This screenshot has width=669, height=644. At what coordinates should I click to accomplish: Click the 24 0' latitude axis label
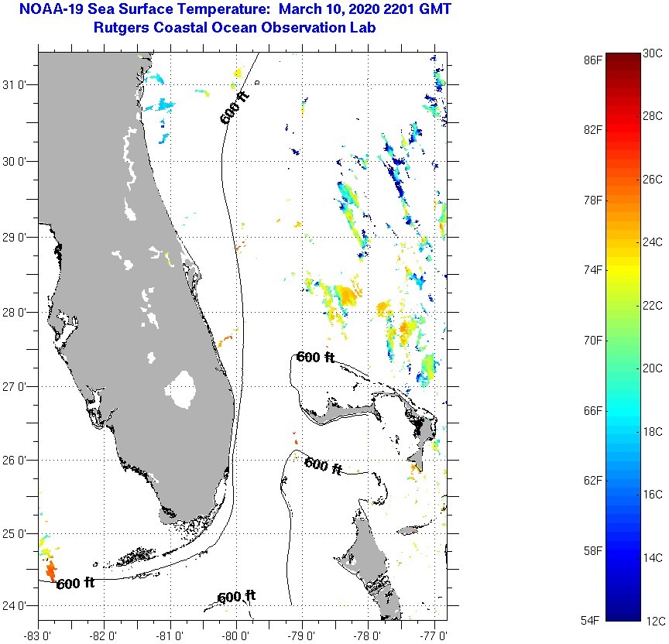click(x=18, y=605)
